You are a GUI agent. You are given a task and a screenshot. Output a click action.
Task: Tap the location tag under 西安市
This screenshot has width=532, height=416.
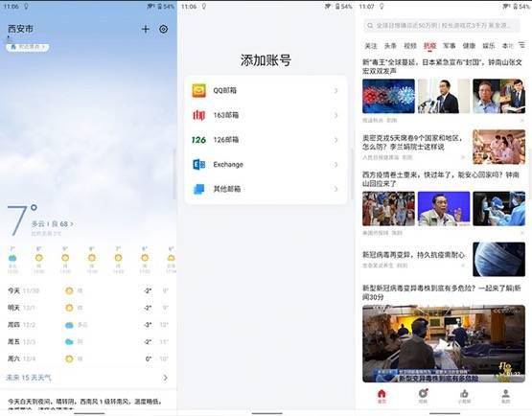point(28,47)
